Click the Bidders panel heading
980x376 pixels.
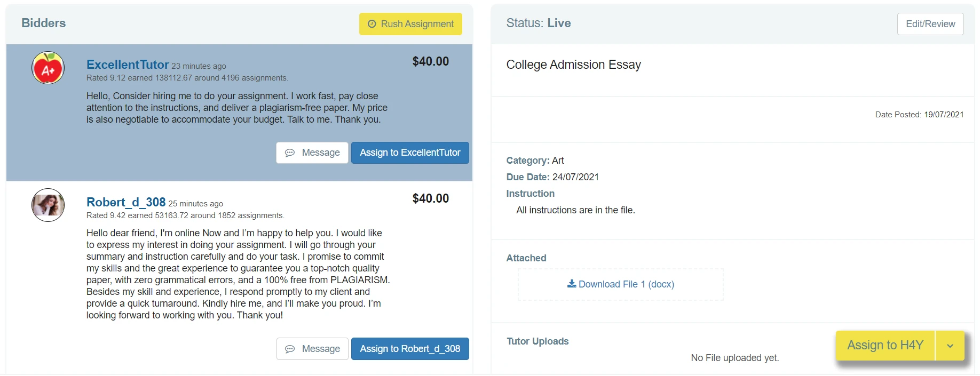pyautogui.click(x=44, y=23)
